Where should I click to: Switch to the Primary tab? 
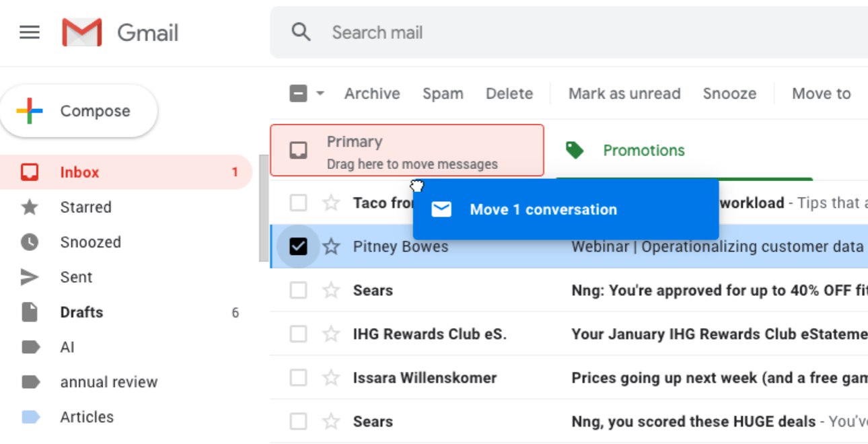[406, 151]
